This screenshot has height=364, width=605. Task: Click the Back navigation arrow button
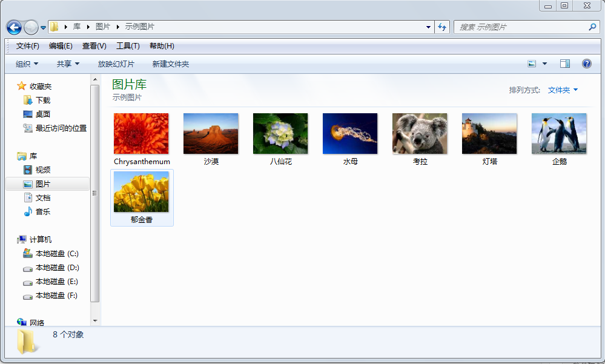click(x=15, y=27)
